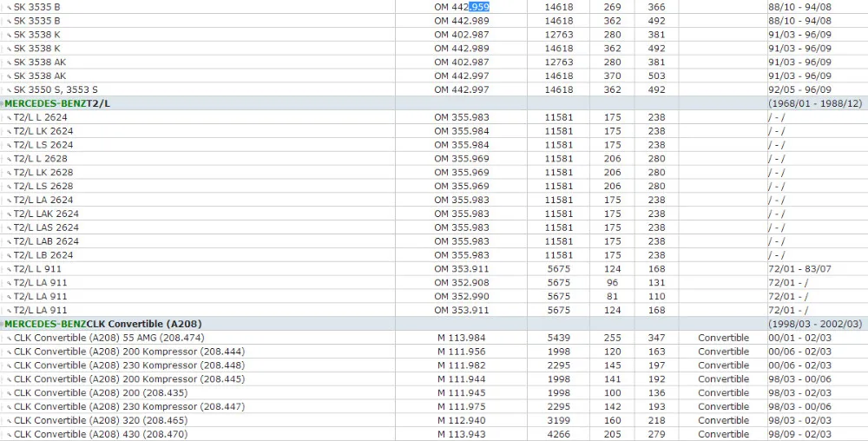The width and height of the screenshot is (868, 441).
Task: Click the arrow icon beside CLK Convertible 55 AMG
Action: (x=9, y=338)
